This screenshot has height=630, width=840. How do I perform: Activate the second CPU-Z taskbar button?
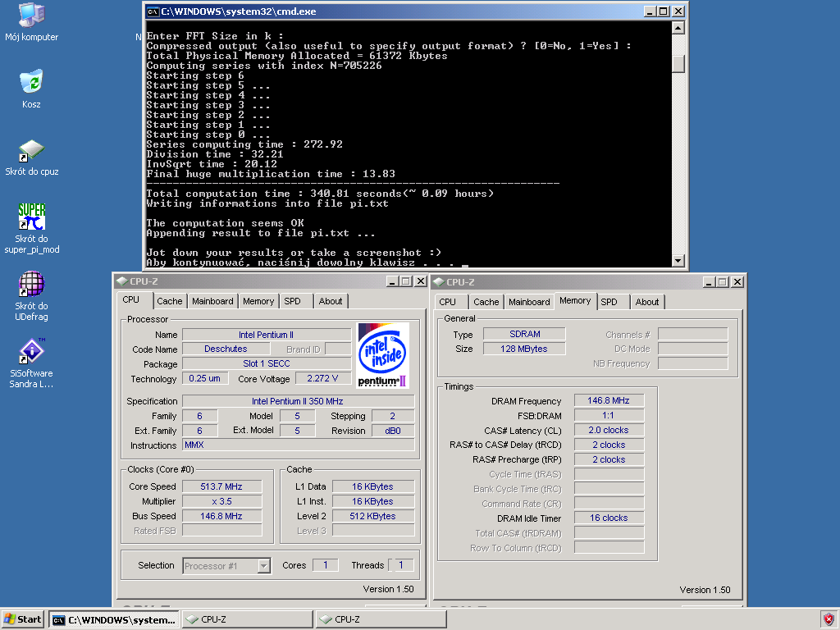click(381, 619)
